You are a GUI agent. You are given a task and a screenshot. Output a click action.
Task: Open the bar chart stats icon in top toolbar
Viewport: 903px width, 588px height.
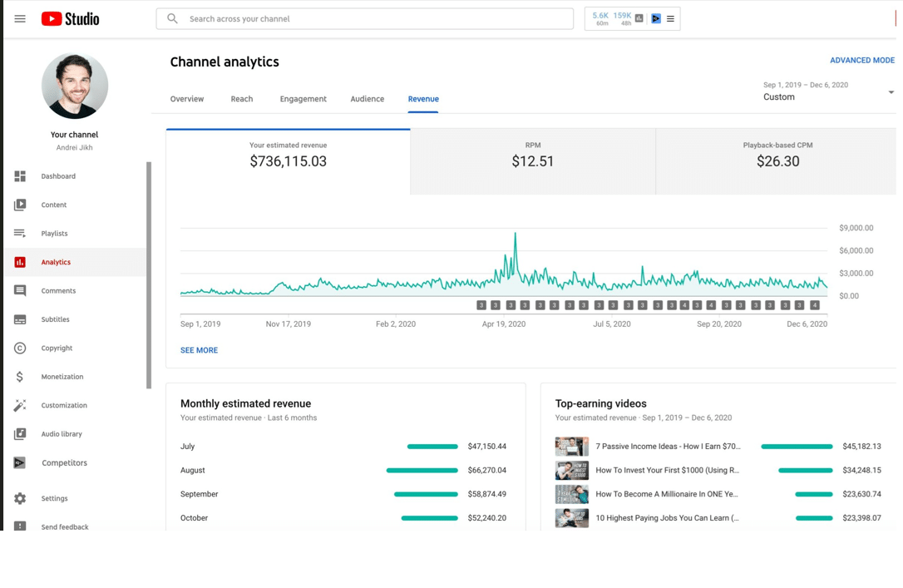pos(639,18)
